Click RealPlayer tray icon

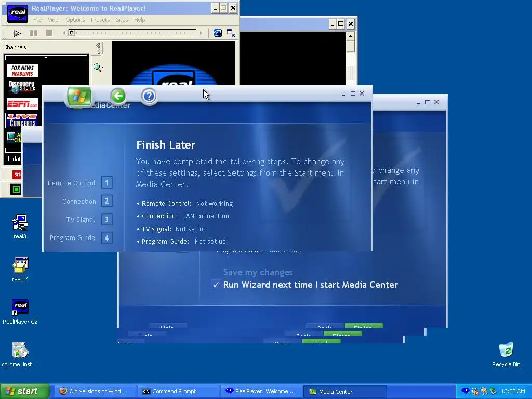point(465,391)
